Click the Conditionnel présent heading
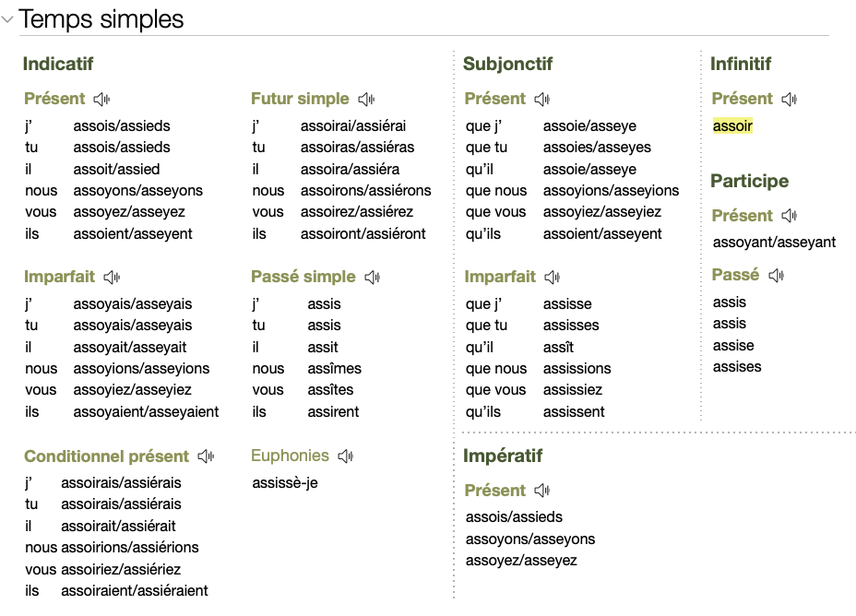The image size is (856, 616). point(106,456)
